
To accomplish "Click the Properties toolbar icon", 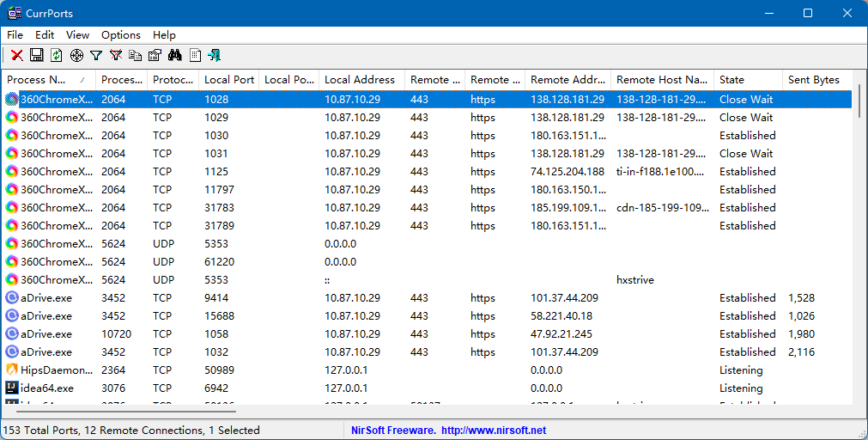I will [155, 55].
